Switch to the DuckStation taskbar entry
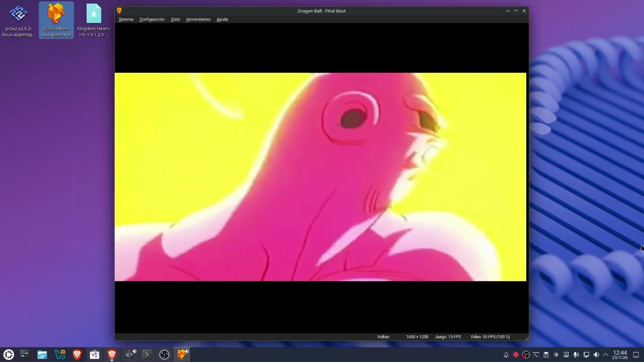The image size is (644, 362). point(182,354)
